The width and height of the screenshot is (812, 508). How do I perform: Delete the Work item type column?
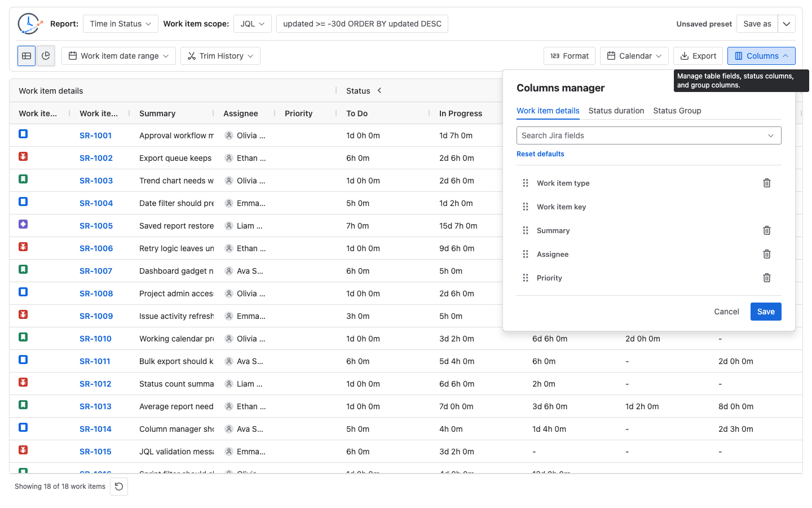pyautogui.click(x=767, y=183)
